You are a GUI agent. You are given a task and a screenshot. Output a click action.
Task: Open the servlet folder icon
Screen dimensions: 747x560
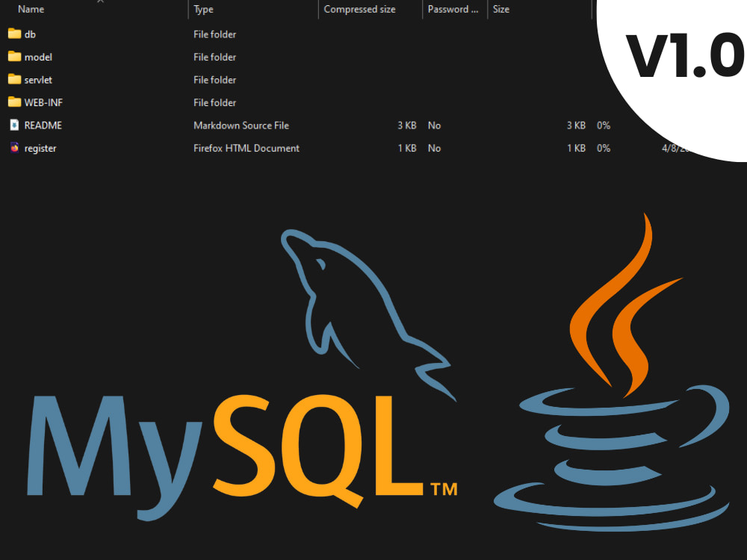coord(15,80)
